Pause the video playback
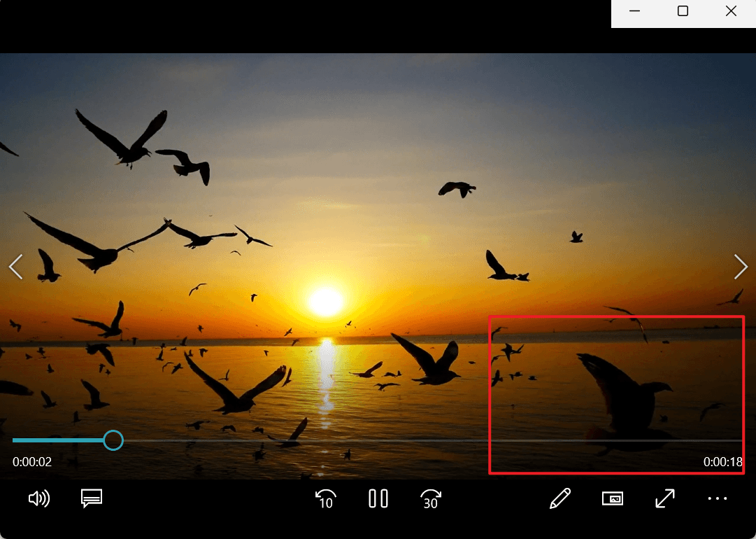Image resolution: width=756 pixels, height=539 pixels. pyautogui.click(x=378, y=498)
